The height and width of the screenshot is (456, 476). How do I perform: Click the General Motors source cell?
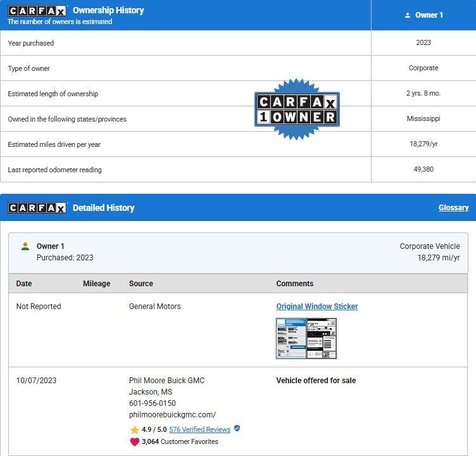click(155, 307)
